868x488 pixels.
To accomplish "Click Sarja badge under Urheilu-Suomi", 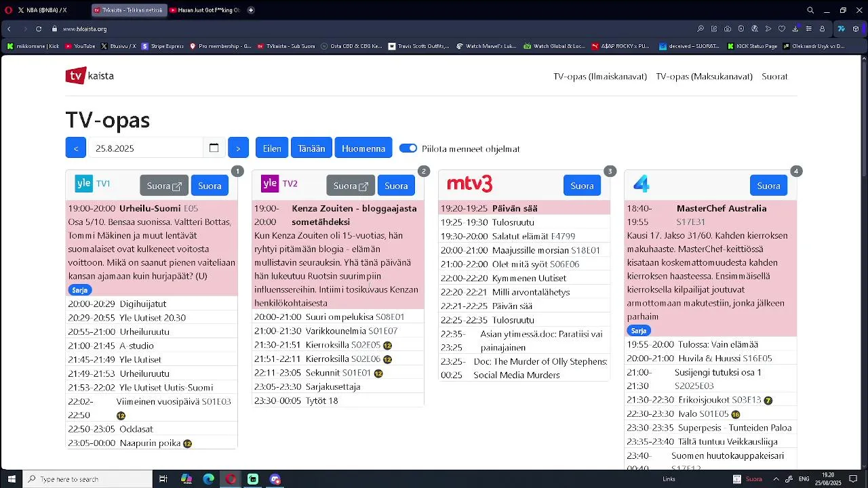I will coord(80,289).
